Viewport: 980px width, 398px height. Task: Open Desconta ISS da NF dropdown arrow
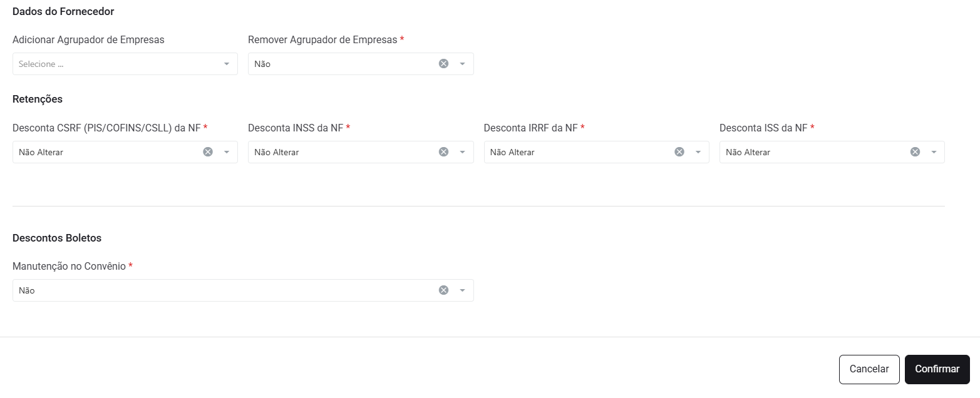934,152
